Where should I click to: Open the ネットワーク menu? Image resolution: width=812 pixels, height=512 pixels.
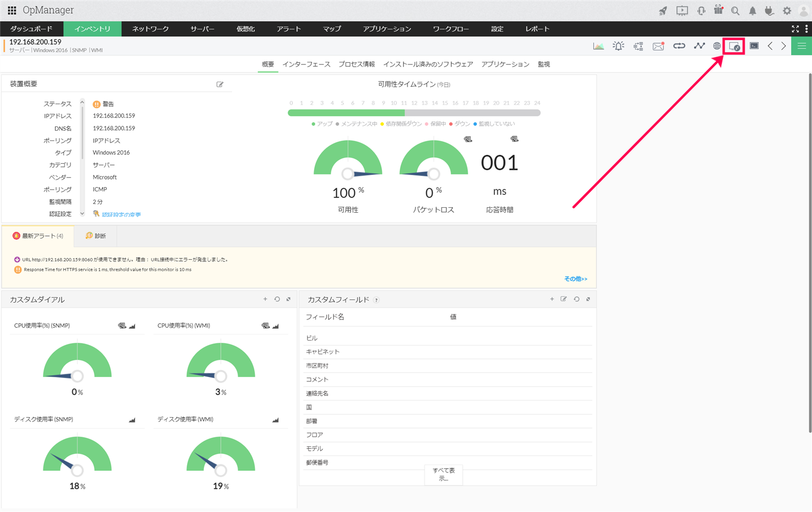click(x=150, y=29)
